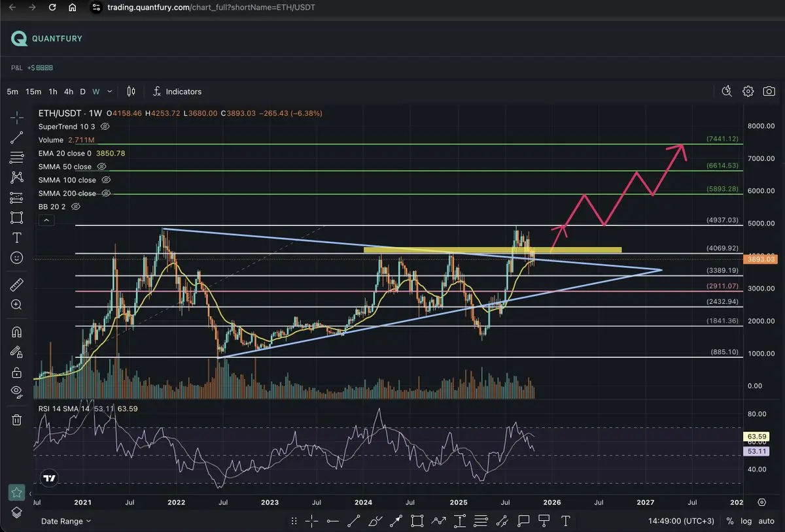Screen dimensions: 785x532
Task: Click the trash icon to remove drawings
Action: click(17, 420)
